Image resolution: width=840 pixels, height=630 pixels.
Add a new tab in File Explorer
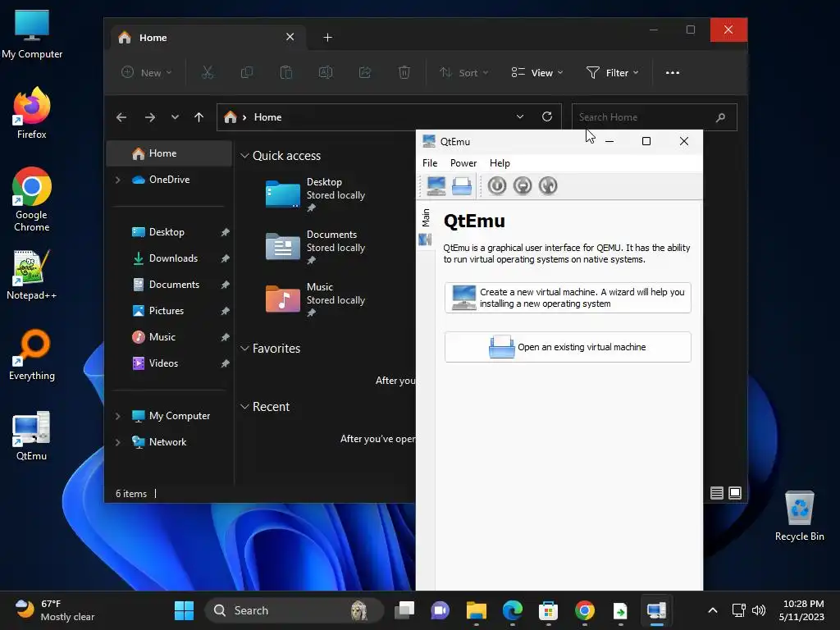(x=328, y=38)
